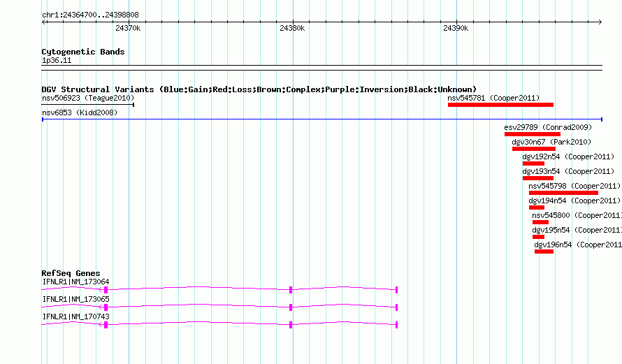Click the 24380k ruler marker
This screenshot has height=364, width=622.
[292, 28]
